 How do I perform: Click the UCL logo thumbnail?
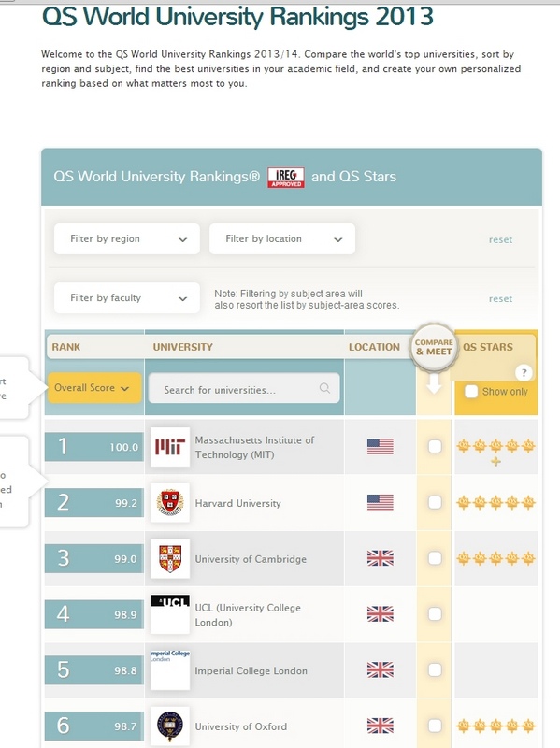tap(170, 614)
